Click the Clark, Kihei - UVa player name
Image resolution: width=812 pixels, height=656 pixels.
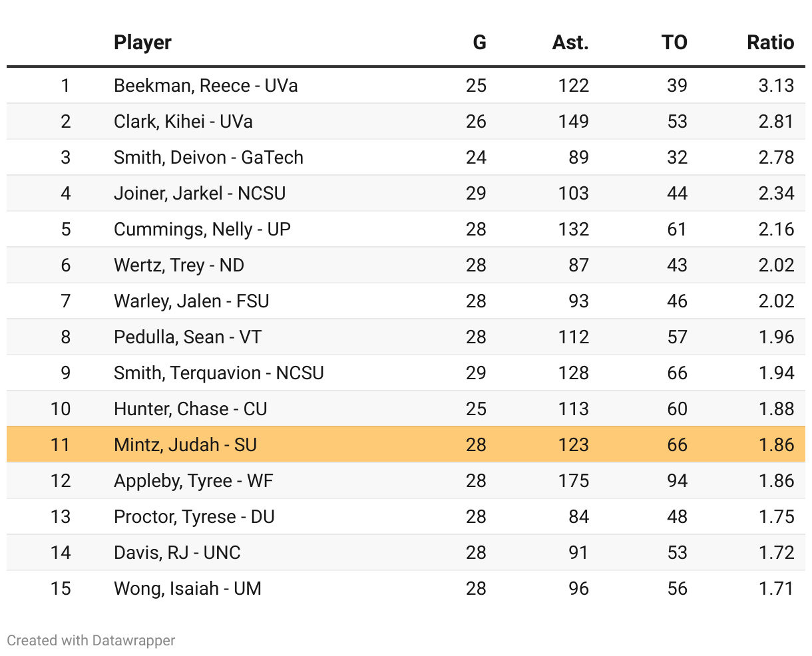(x=183, y=122)
